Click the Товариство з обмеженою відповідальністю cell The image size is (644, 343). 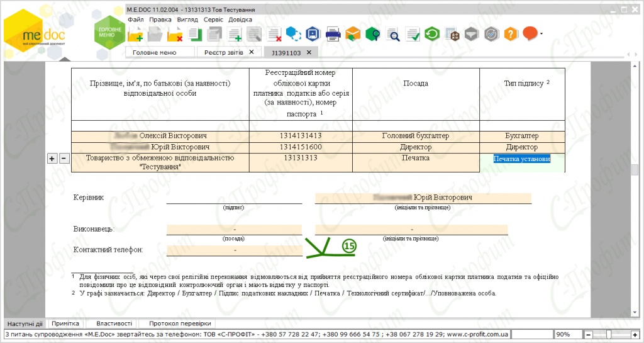tap(160, 162)
